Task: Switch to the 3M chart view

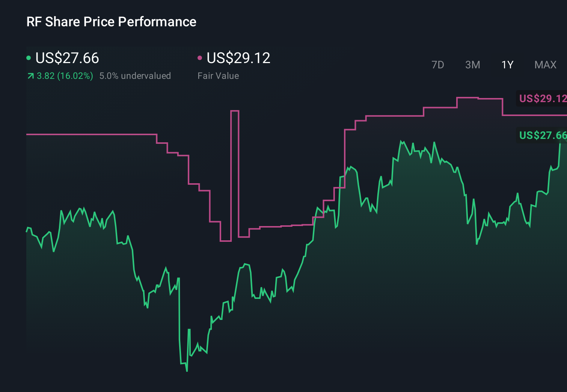Action: click(x=472, y=65)
